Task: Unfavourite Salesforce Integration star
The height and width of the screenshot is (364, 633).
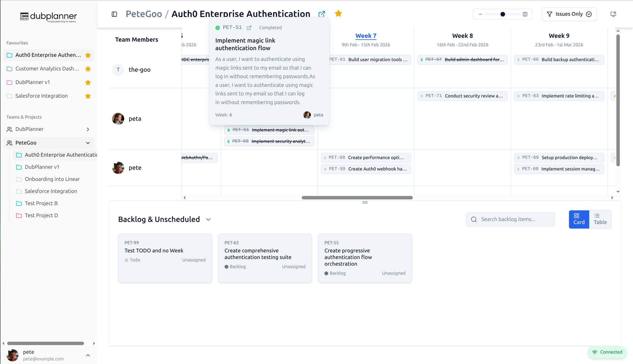Action: (x=88, y=96)
